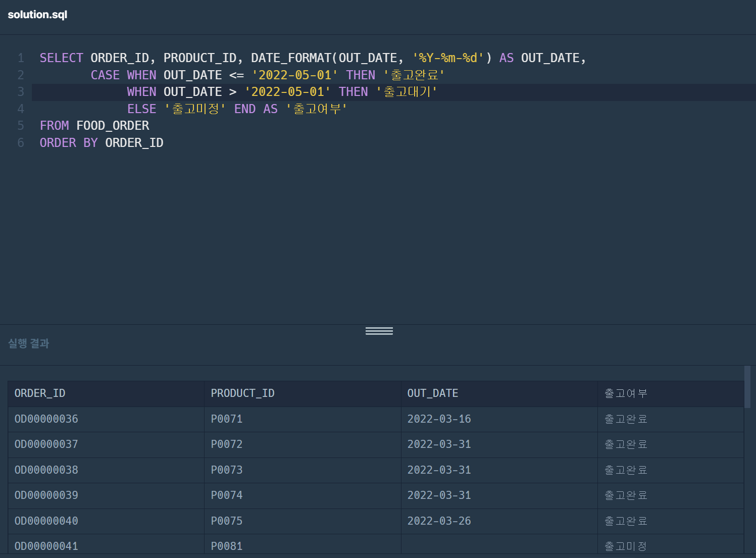Click the panel resize divider handle

(x=379, y=331)
